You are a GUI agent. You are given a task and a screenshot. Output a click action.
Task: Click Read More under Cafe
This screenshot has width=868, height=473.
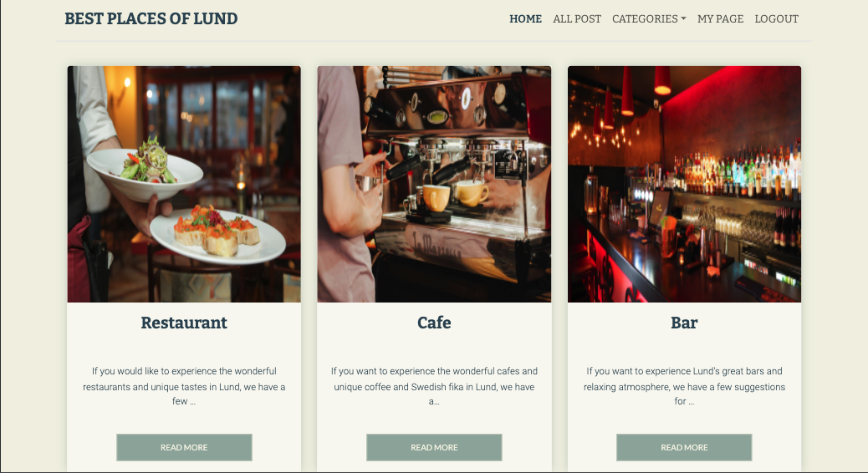(x=434, y=448)
